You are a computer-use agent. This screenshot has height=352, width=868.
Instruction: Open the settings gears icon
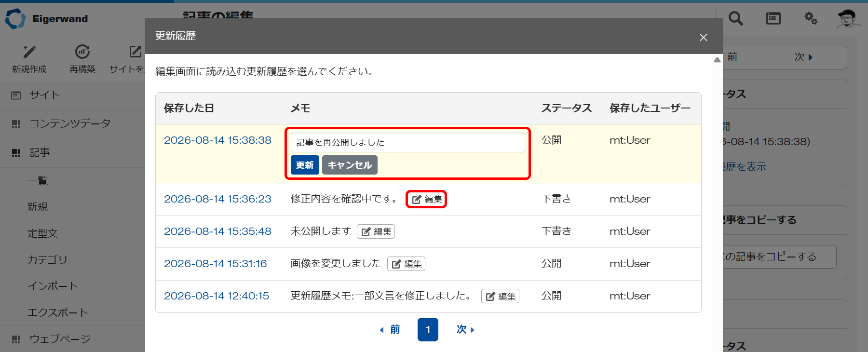point(811,19)
